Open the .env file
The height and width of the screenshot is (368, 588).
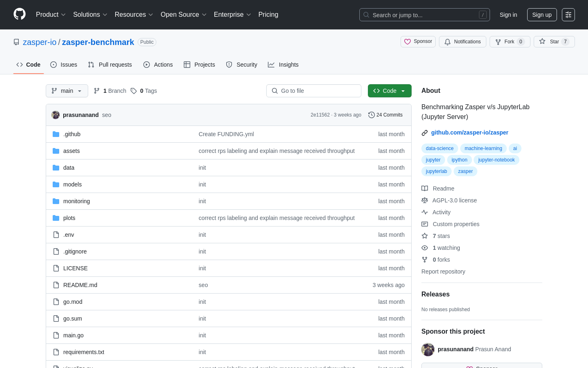(69, 235)
